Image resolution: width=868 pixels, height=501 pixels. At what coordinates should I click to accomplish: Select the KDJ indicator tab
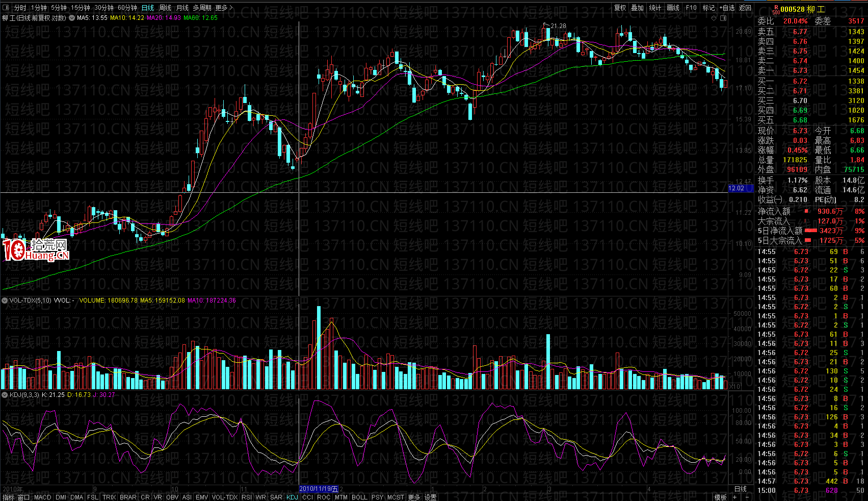[292, 497]
